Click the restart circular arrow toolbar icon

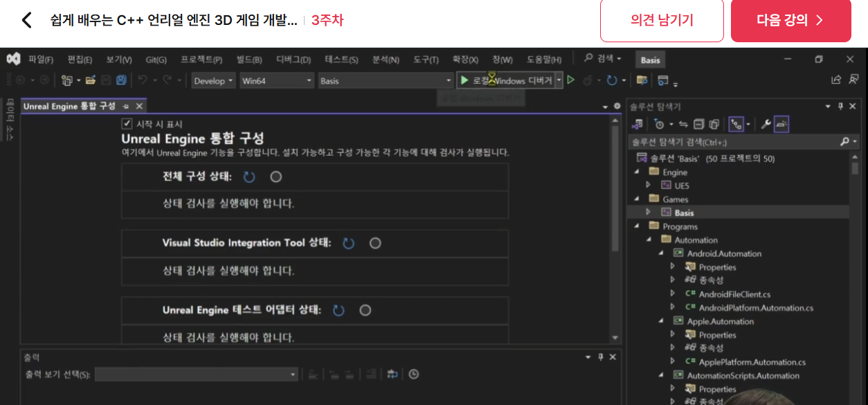(x=611, y=80)
